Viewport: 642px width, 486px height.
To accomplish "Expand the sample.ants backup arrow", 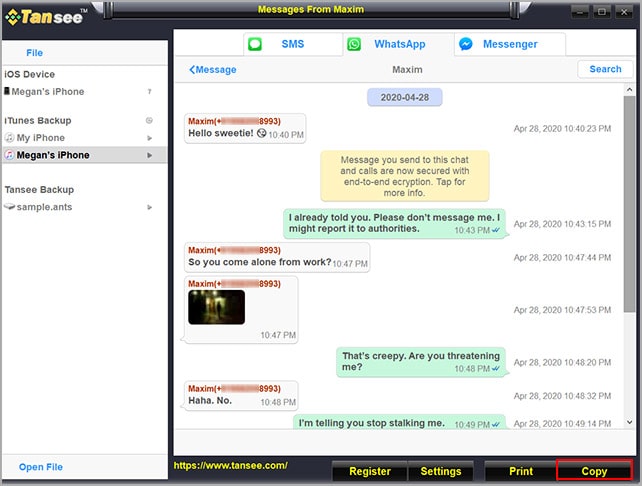I will tap(150, 207).
